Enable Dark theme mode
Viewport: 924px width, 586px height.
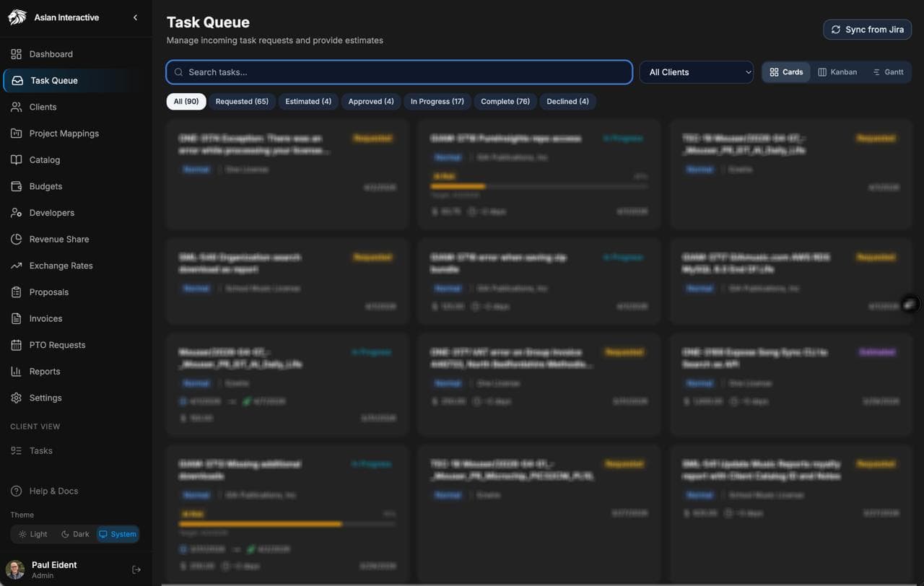pos(74,534)
